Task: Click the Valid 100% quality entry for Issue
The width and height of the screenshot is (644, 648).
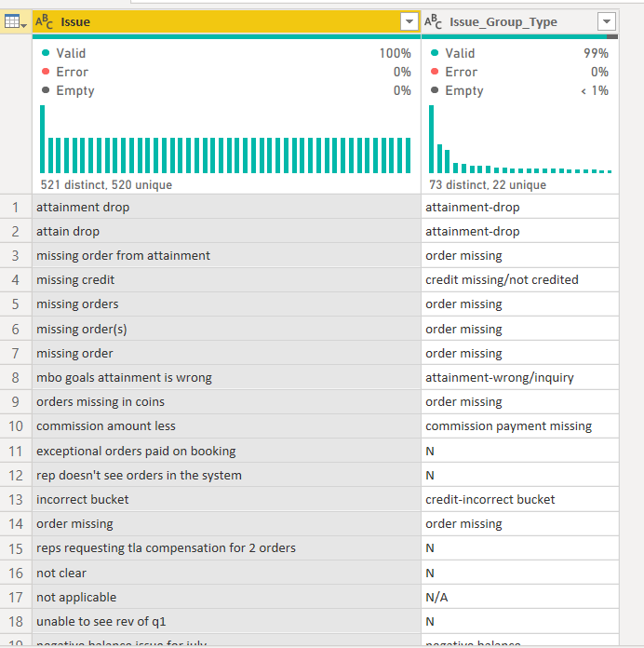Action: coord(226,53)
